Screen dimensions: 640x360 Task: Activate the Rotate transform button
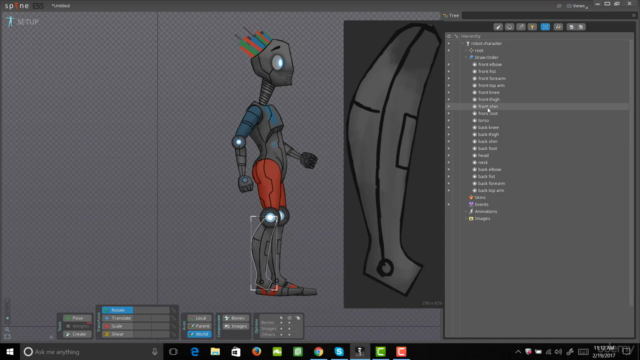click(117, 310)
